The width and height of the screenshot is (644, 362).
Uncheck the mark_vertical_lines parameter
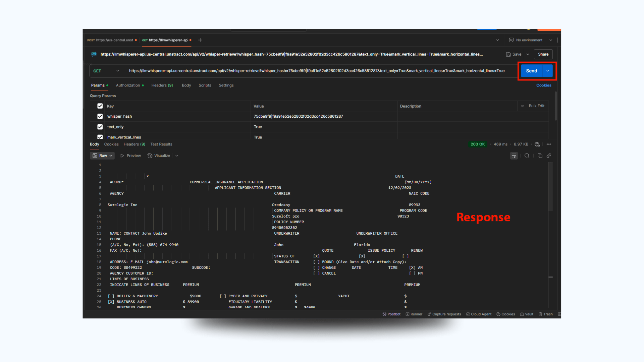100,137
